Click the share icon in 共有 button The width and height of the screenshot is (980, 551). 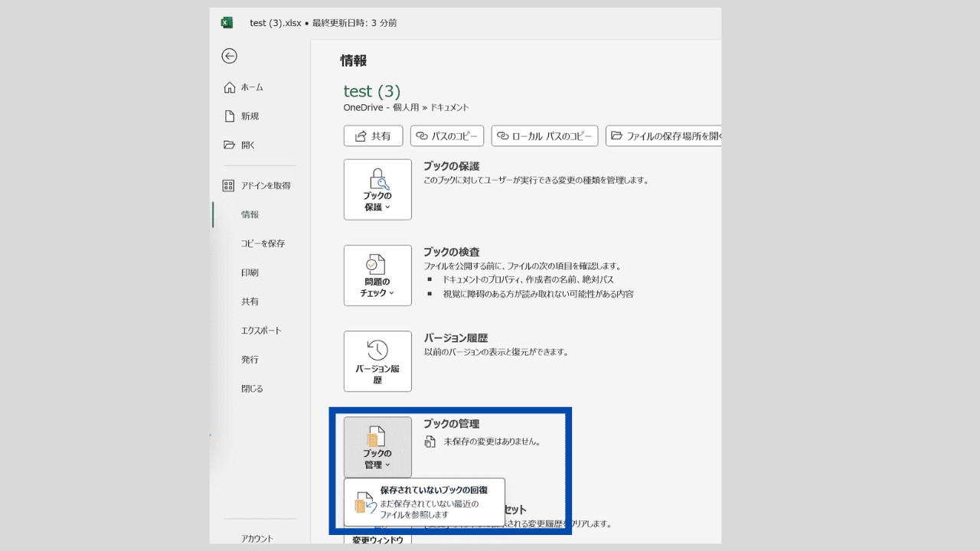click(361, 136)
